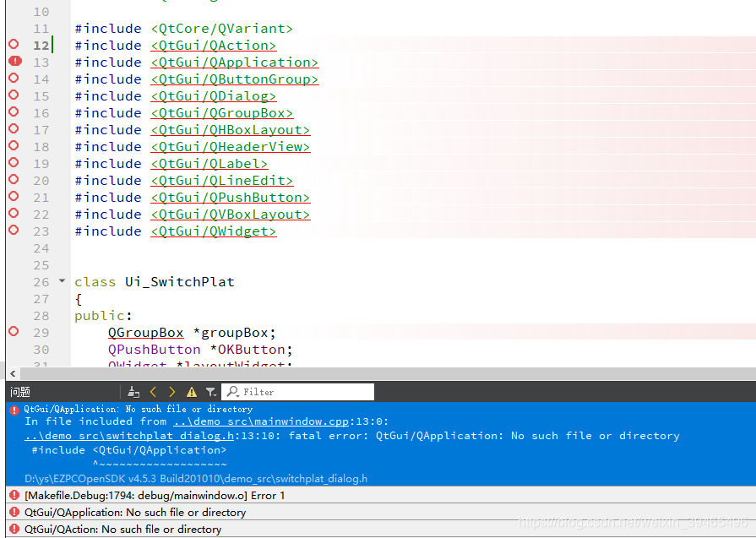Click the <QtGui/QLabel> include text
This screenshot has width=756, height=538.
[209, 163]
